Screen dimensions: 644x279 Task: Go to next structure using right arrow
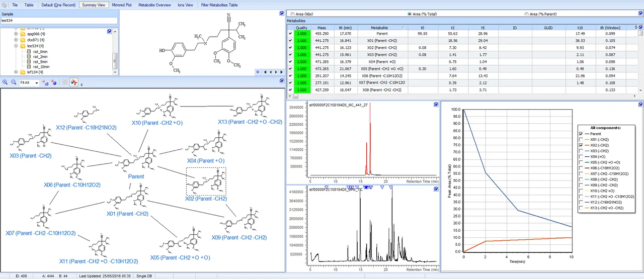pyautogui.click(x=276, y=72)
